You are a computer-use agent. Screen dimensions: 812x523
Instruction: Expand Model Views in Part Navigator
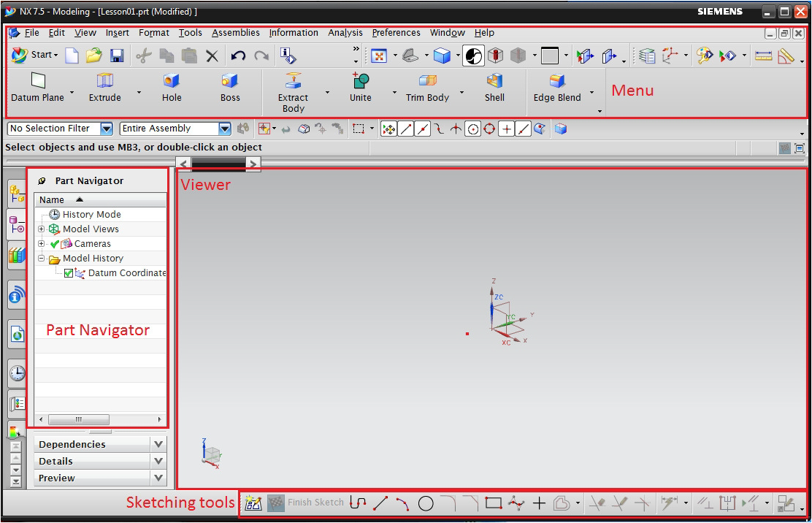pos(41,229)
